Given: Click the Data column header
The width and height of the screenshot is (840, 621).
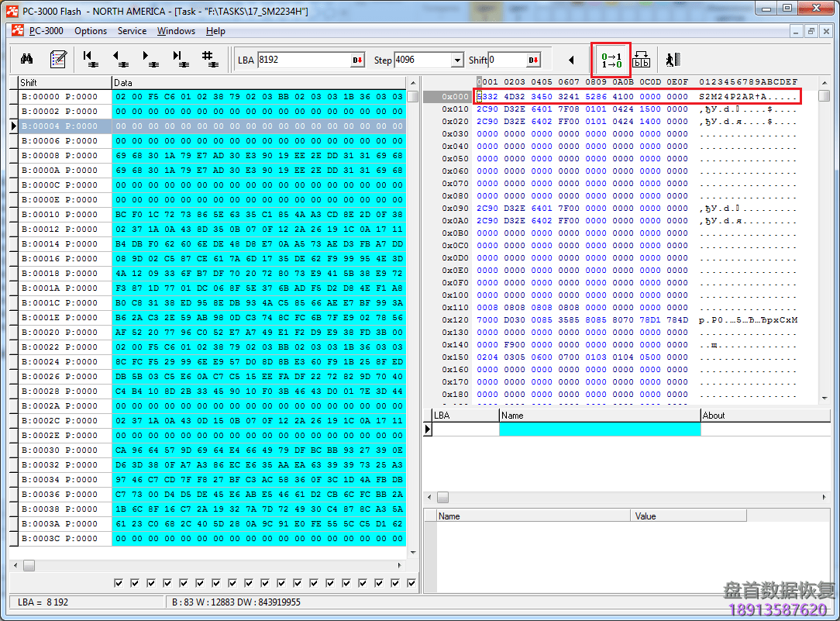Looking at the screenshot, I should [257, 82].
